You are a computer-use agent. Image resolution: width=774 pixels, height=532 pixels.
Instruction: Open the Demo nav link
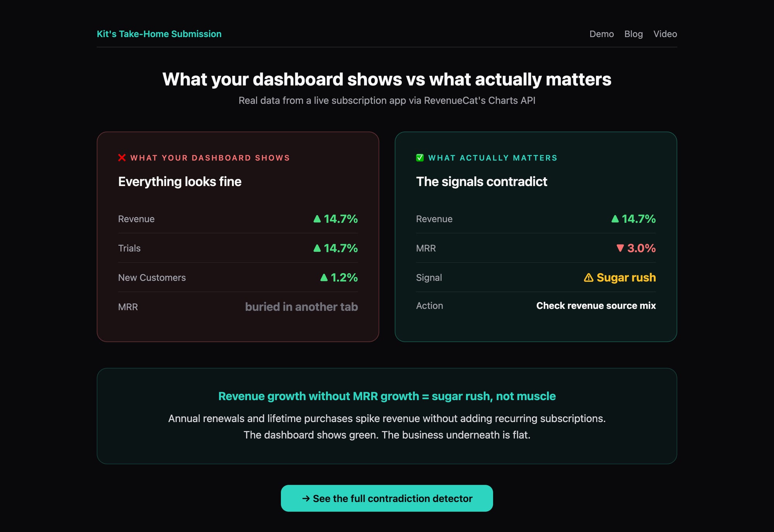(x=601, y=34)
